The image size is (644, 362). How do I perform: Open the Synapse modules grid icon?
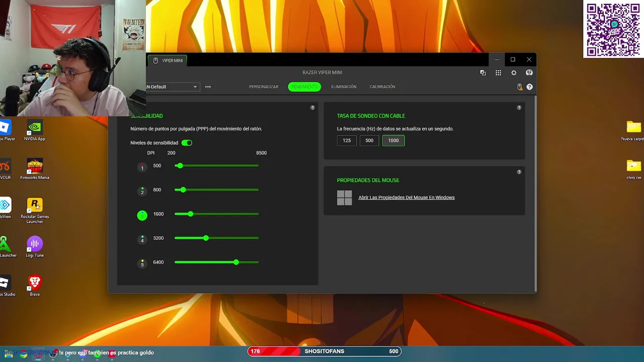[498, 73]
